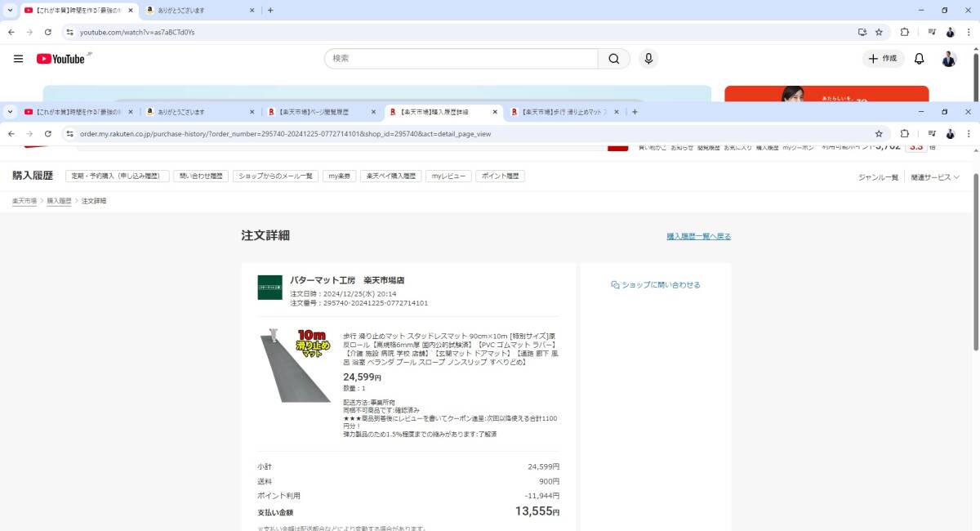Click パターマット工房 楽天市場店 shop name
Screen dimensions: 980x531
pos(347,280)
